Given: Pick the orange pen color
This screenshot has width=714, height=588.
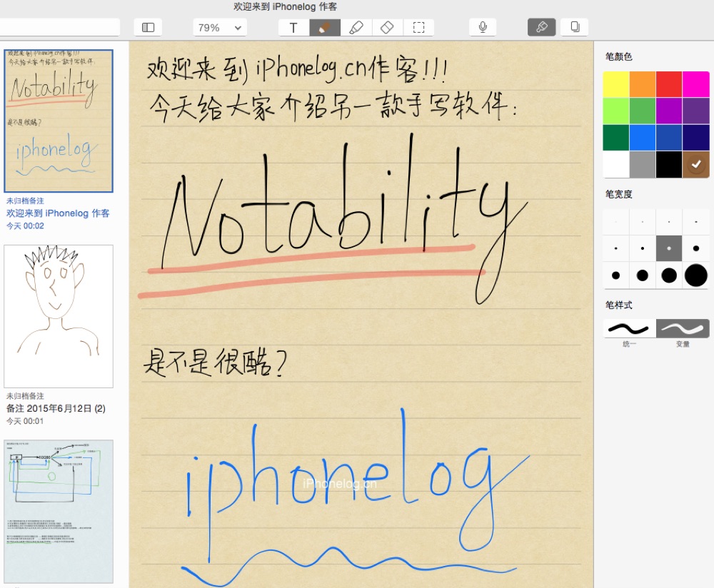Looking at the screenshot, I should click(x=643, y=84).
